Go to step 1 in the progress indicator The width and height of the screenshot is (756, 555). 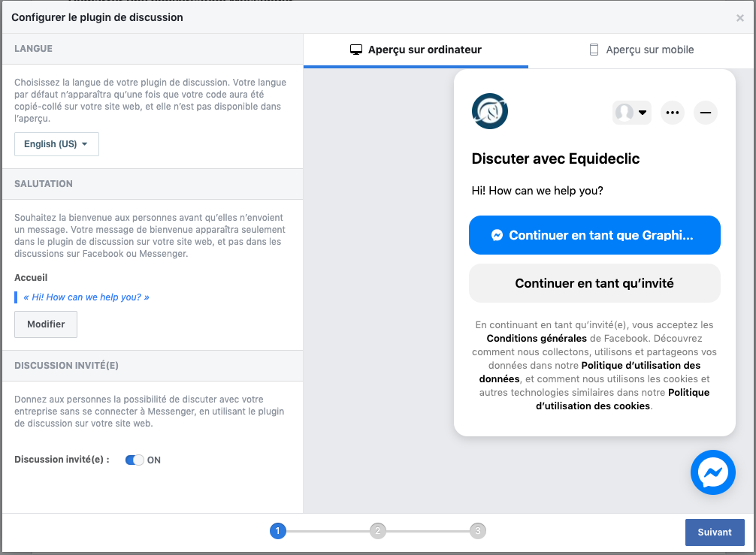point(278,531)
